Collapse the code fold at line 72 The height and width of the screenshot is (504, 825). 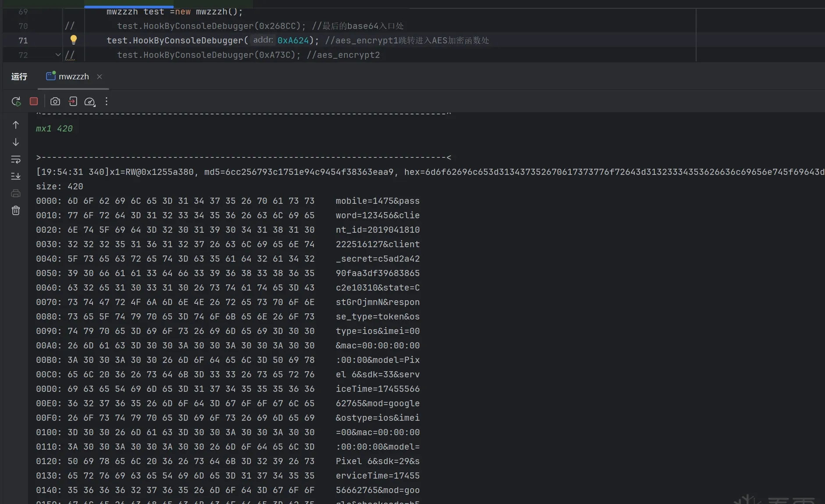coord(58,55)
